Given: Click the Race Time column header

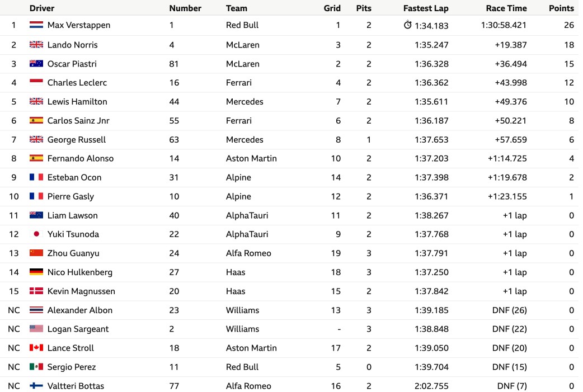Looking at the screenshot, I should point(506,8).
